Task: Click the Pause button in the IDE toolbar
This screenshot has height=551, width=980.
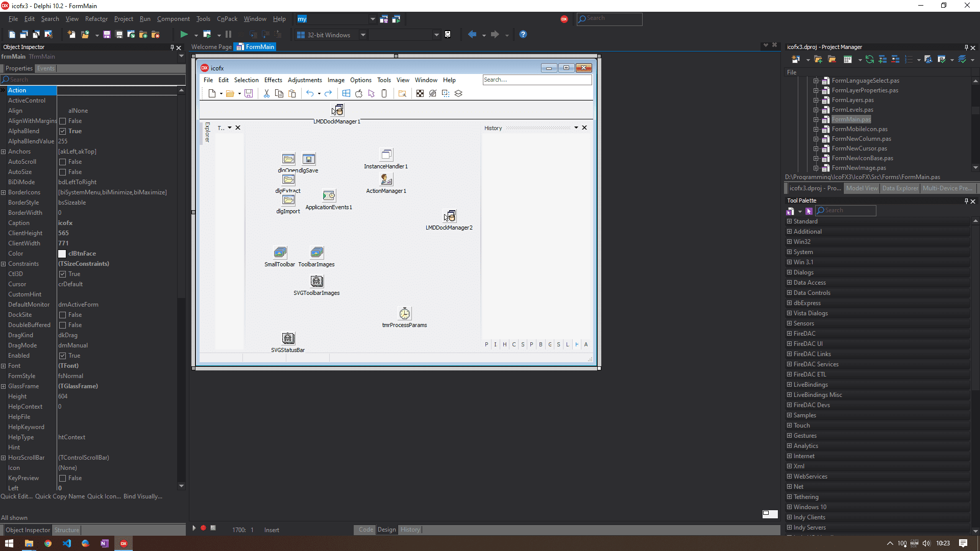Action: coord(228,35)
